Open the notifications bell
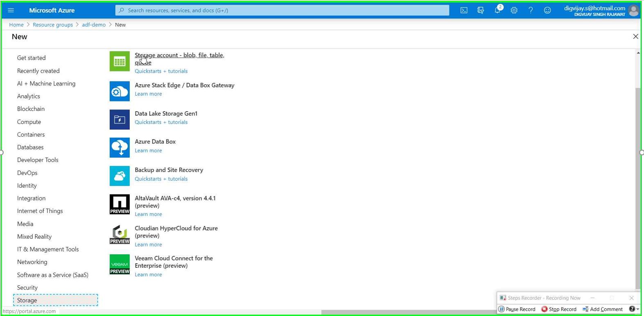Image resolution: width=644 pixels, height=316 pixels. [x=498, y=10]
